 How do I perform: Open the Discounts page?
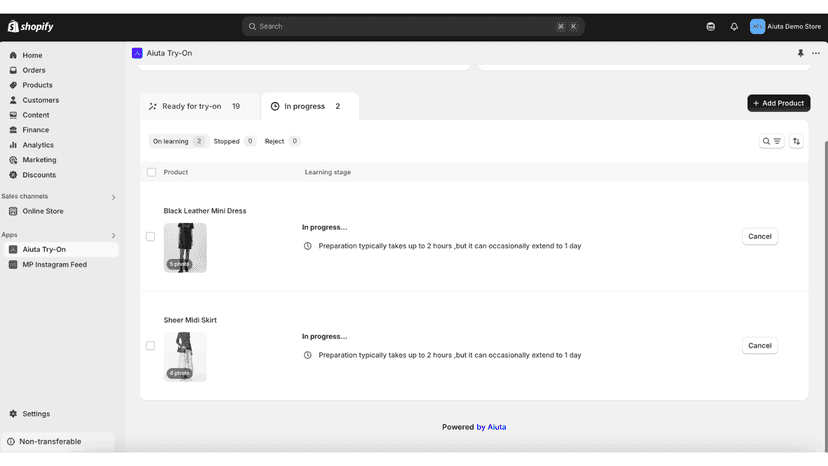pyautogui.click(x=39, y=174)
